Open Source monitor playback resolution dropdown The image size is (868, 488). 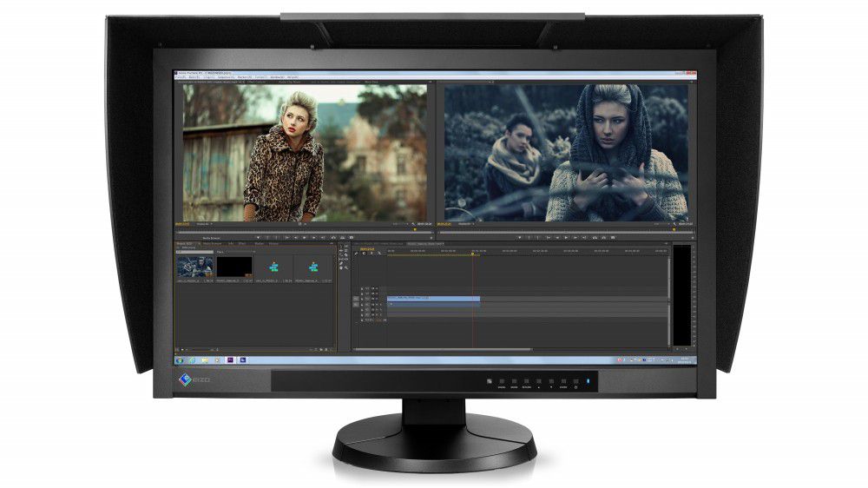[x=401, y=224]
